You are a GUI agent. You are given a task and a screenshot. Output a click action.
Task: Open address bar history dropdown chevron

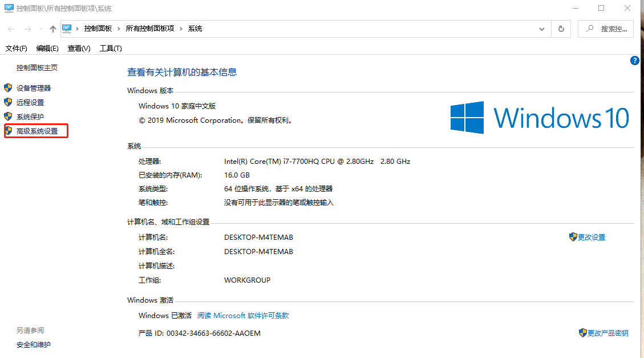click(542, 29)
